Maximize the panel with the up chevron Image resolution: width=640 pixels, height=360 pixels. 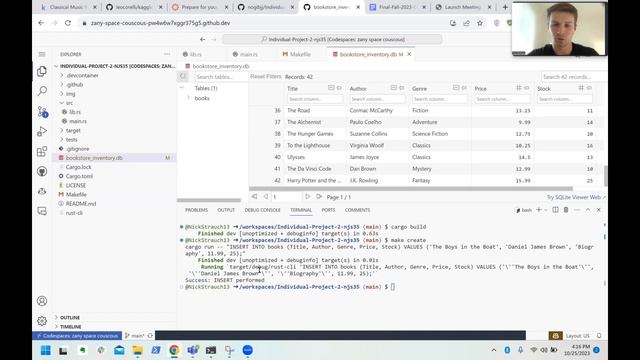[588, 210]
